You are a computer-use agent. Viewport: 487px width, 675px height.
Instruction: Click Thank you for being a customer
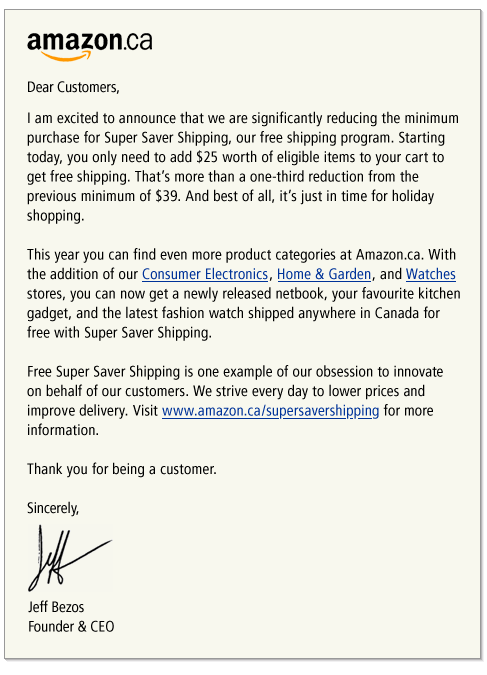tap(122, 469)
